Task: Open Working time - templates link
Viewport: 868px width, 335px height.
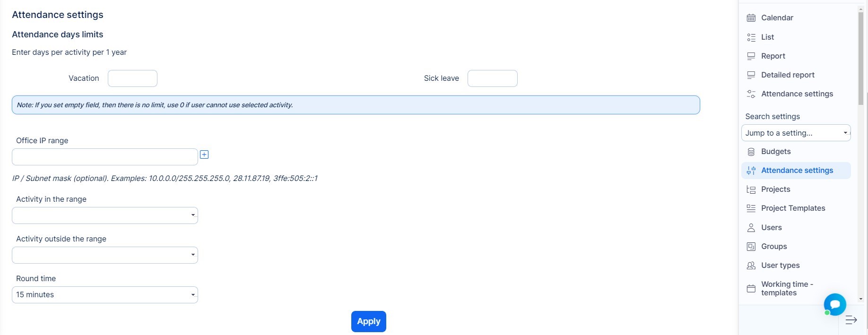Action: pos(787,288)
